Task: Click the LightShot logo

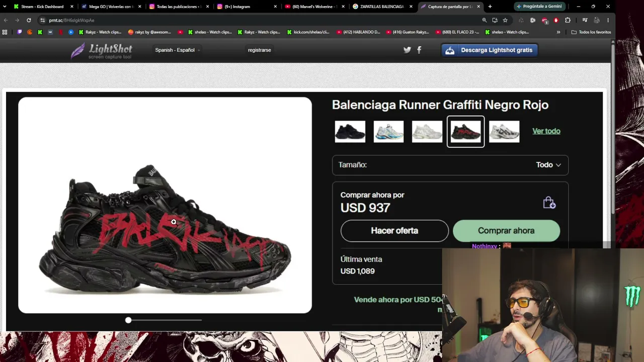Action: coord(101,50)
